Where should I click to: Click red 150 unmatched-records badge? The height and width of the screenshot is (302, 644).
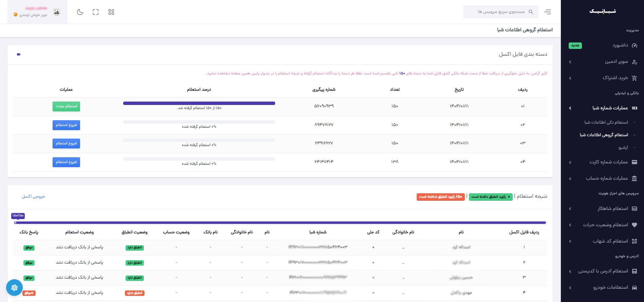(440, 197)
